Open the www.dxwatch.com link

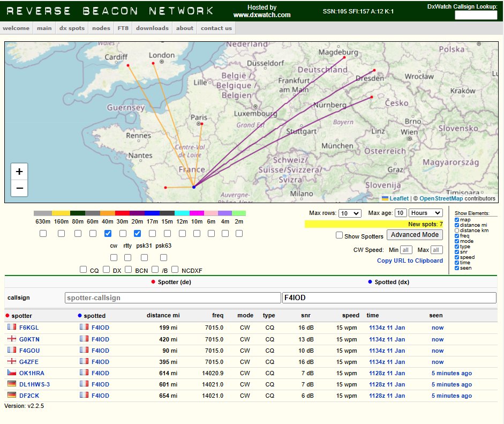(262, 15)
